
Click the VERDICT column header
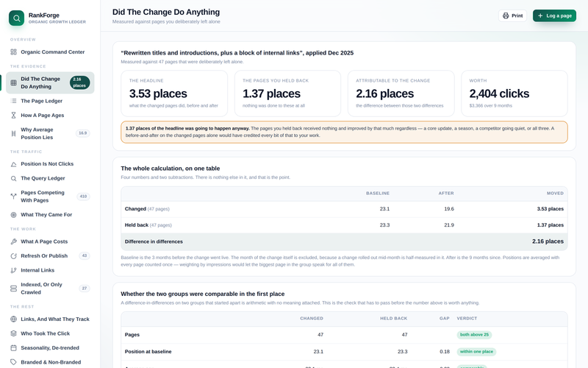(467, 319)
